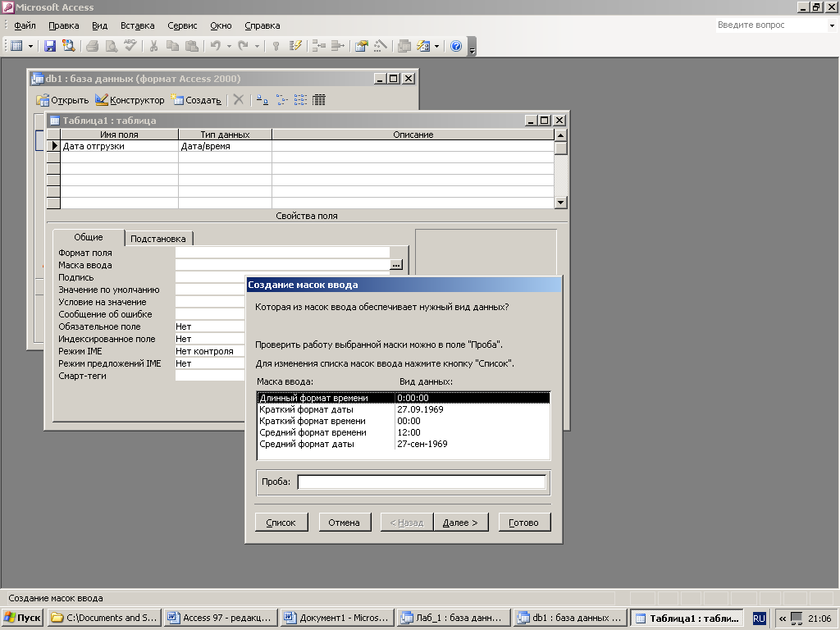Open the Файл menu

[x=25, y=25]
